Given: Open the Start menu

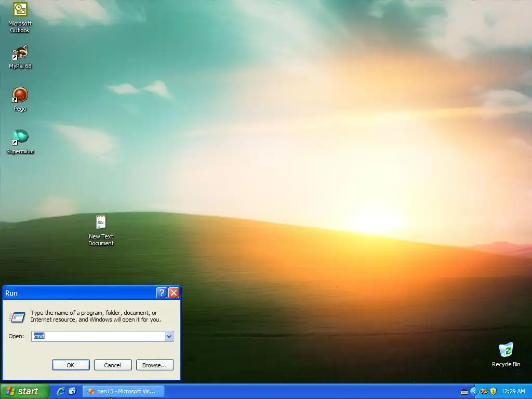Looking at the screenshot, I should [x=24, y=391].
